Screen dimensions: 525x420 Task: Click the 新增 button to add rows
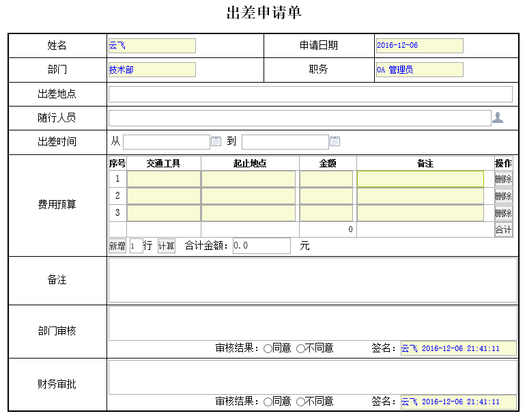click(117, 246)
